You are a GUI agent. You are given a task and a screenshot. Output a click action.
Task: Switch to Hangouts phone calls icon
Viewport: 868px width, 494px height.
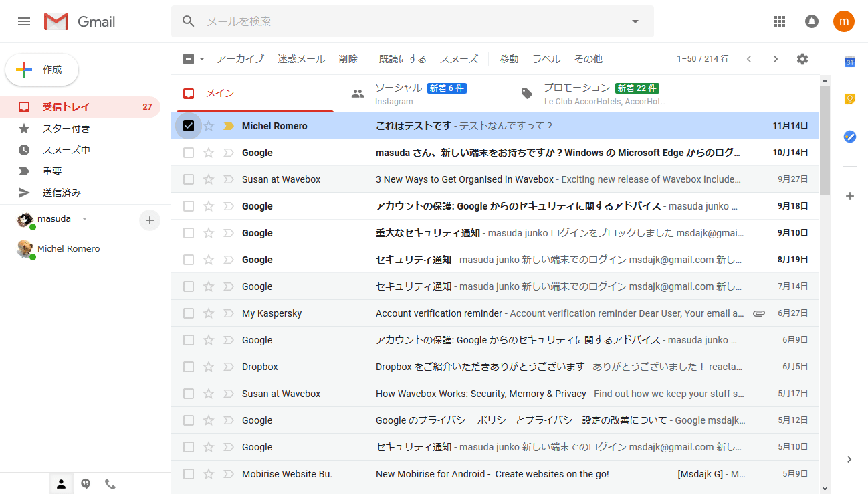[x=110, y=484]
